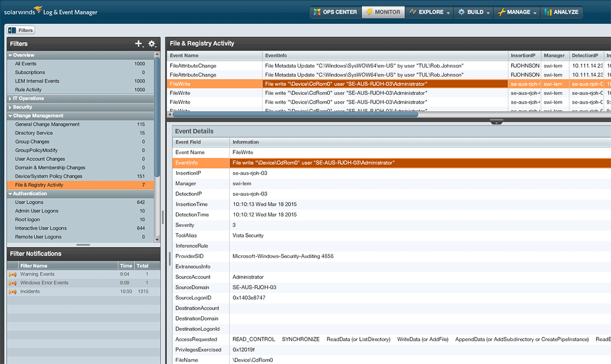Click the Filters list vertical scrollbar thumb

(x=157, y=117)
